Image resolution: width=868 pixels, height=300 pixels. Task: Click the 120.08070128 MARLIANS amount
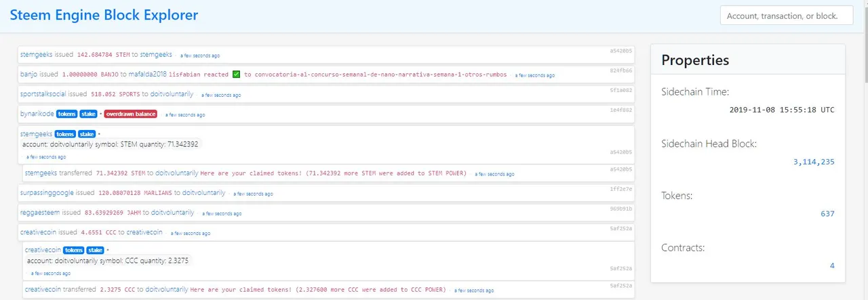(x=131, y=193)
